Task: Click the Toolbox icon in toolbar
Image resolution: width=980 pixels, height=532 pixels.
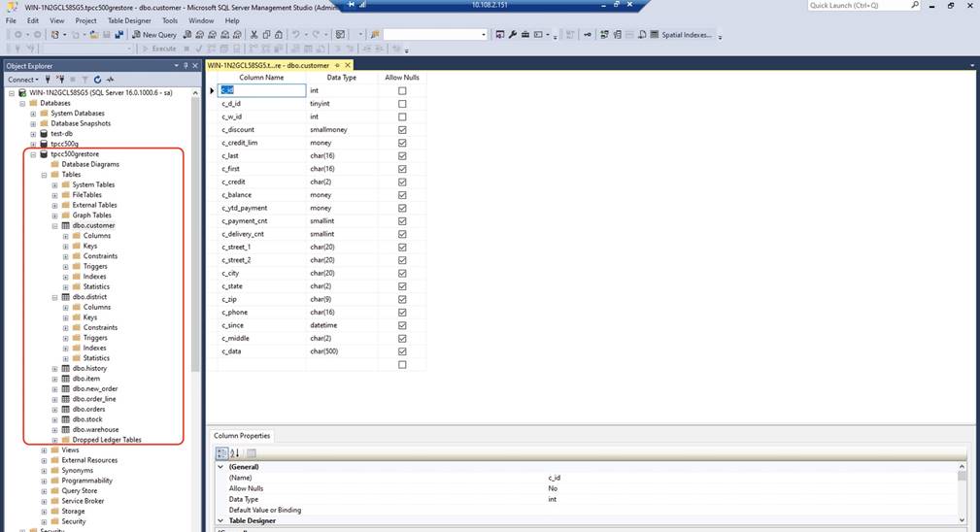Action: click(x=525, y=35)
